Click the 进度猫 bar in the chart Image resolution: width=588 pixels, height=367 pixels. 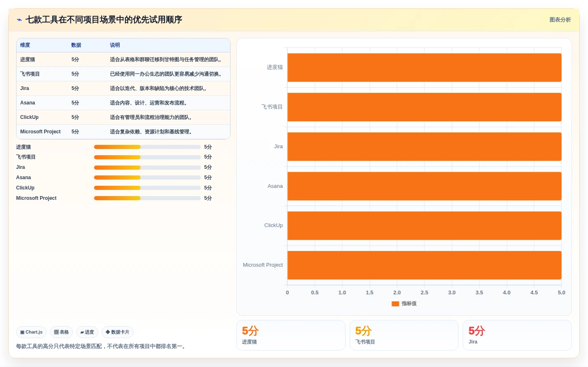(x=424, y=68)
